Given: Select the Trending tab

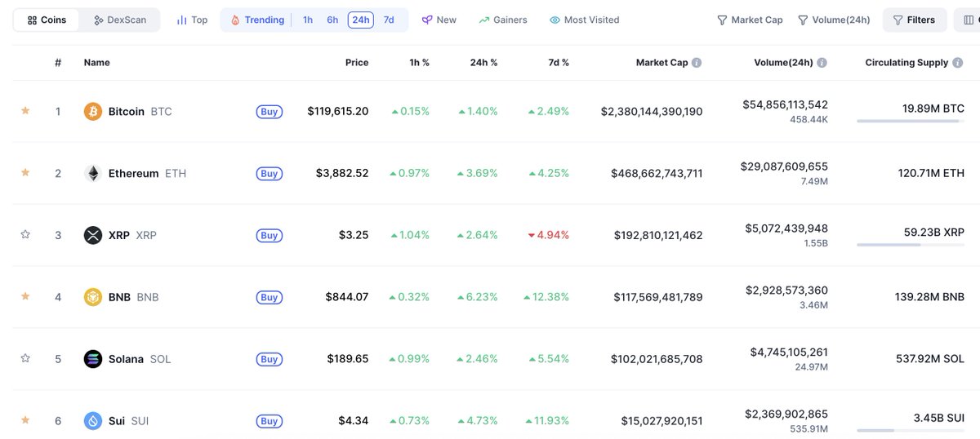Looking at the screenshot, I should tap(257, 20).
